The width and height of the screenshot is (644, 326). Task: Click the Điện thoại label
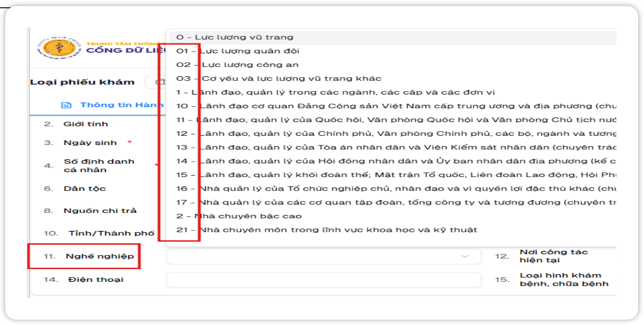[96, 279]
